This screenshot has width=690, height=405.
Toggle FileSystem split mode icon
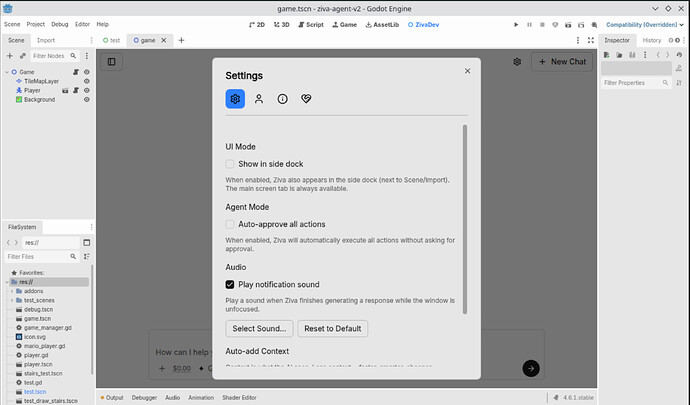click(87, 243)
